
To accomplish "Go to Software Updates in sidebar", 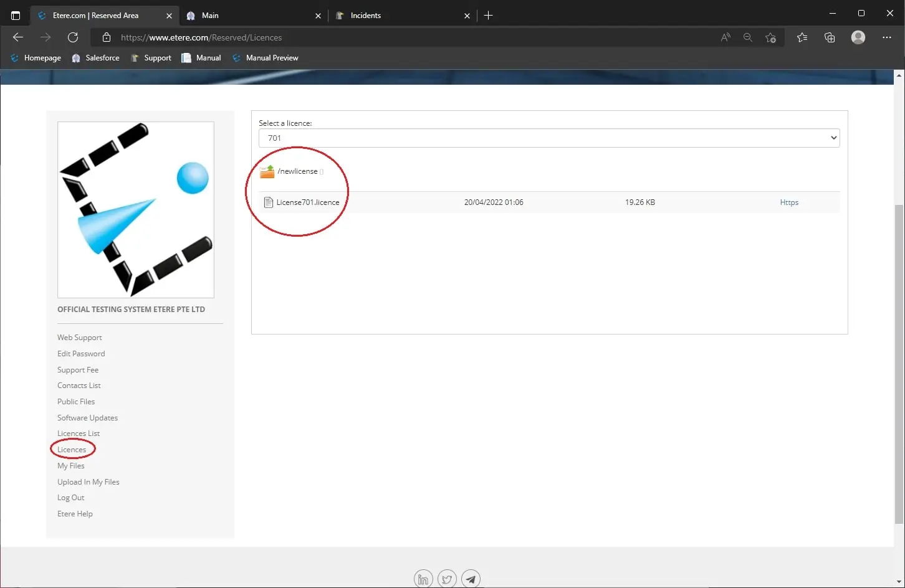I will click(87, 418).
